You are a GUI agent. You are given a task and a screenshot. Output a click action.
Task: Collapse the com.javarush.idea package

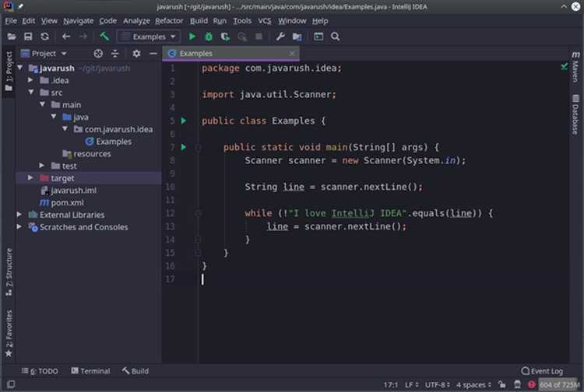tap(65, 128)
